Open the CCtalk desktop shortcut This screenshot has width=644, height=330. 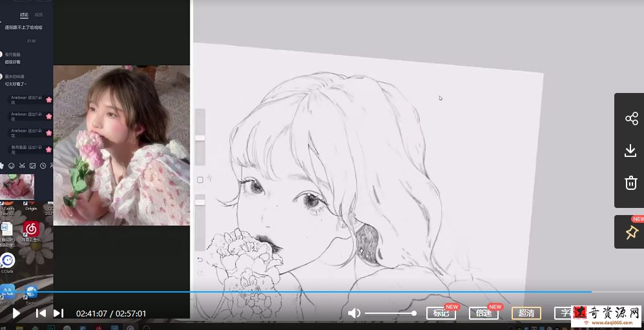[7, 263]
